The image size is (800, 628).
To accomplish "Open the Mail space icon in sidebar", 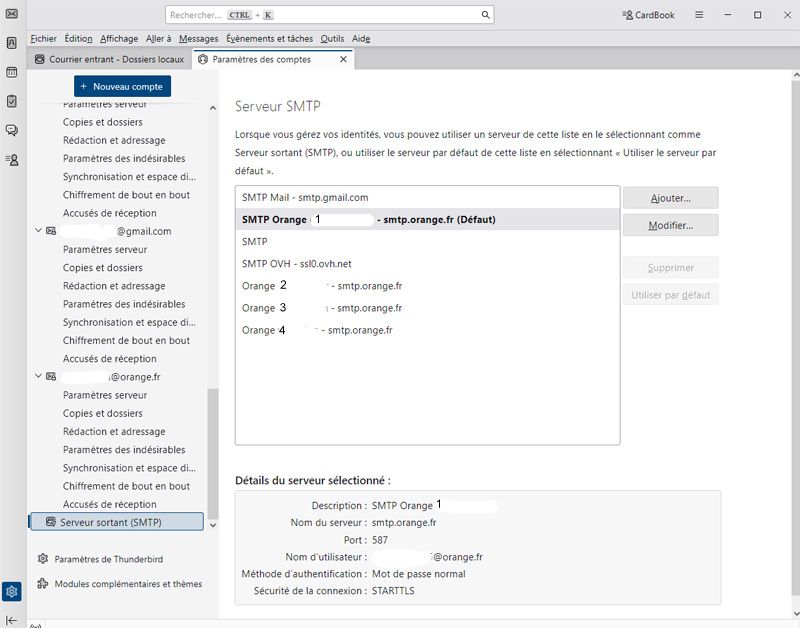I will click(12, 13).
